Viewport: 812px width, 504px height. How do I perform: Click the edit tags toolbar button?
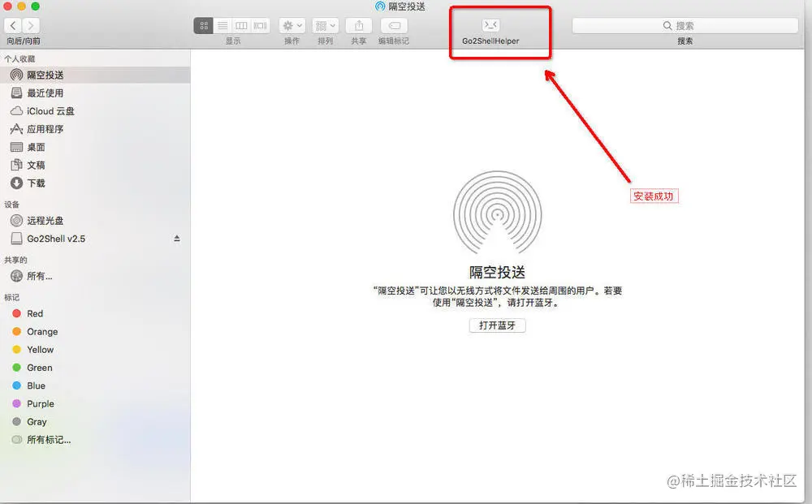tap(394, 25)
